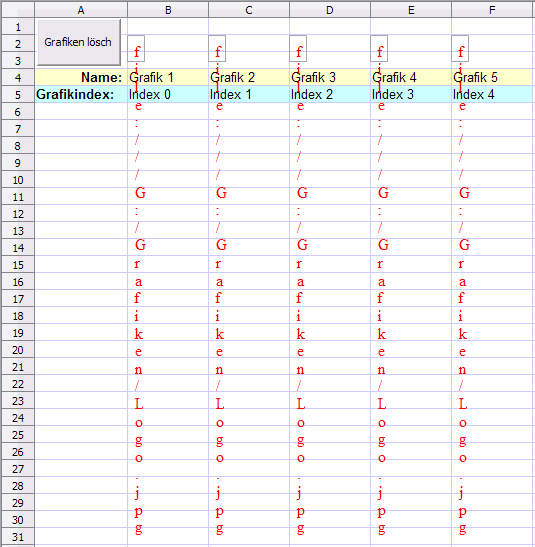Click the cell containing Grafik 1
Image resolution: width=535 pixels, height=547 pixels.
[x=168, y=77]
